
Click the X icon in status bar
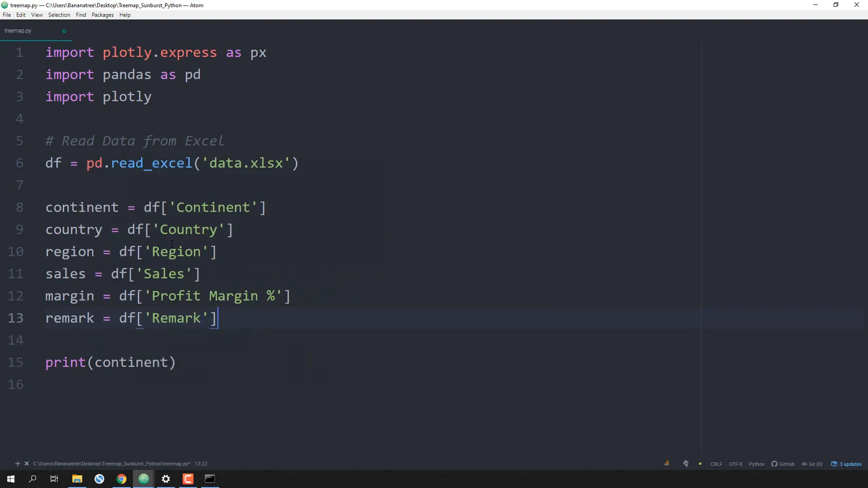point(27,464)
